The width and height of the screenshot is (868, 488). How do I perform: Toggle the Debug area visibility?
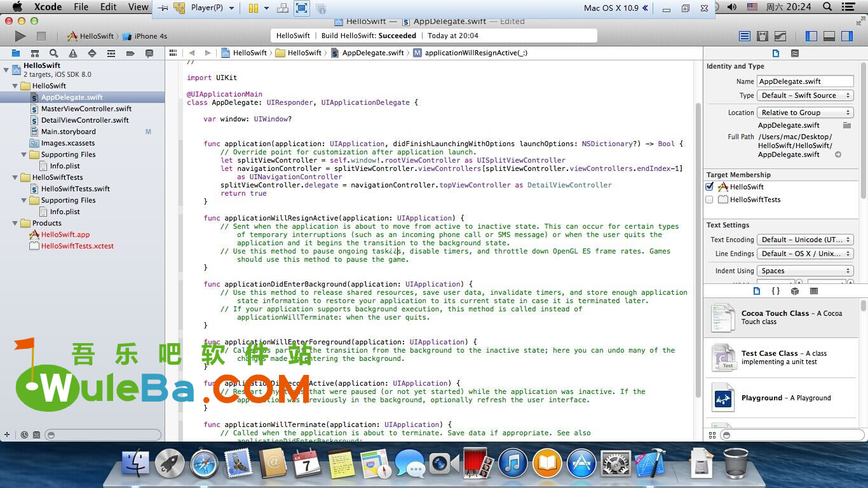click(x=829, y=36)
